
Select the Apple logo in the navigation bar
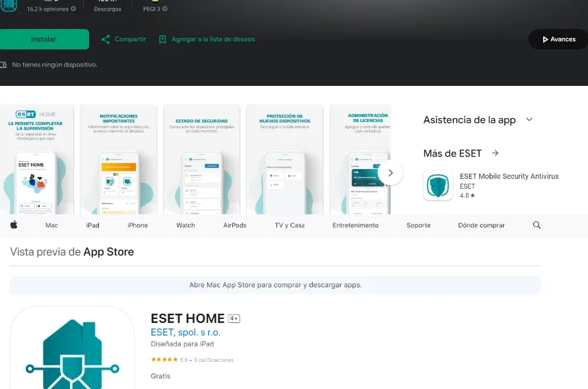click(13, 225)
